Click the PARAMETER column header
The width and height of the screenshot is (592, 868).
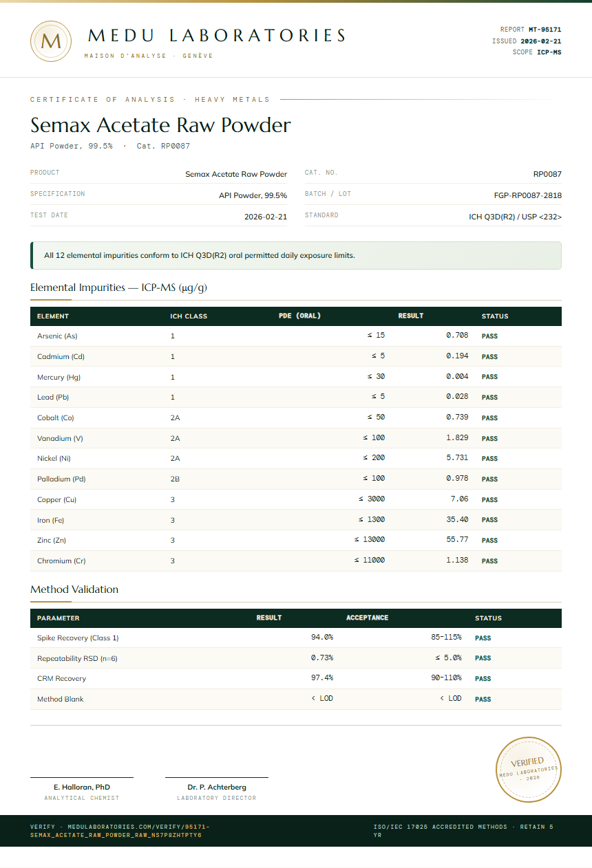coord(59,618)
